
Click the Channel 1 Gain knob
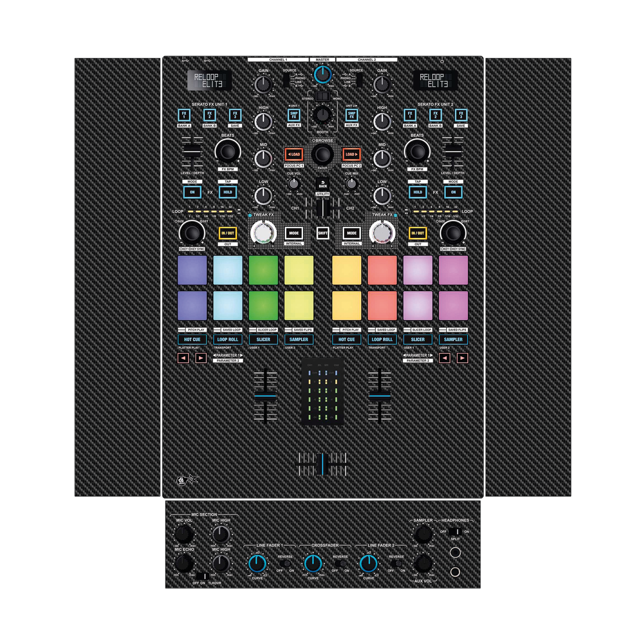tap(263, 85)
